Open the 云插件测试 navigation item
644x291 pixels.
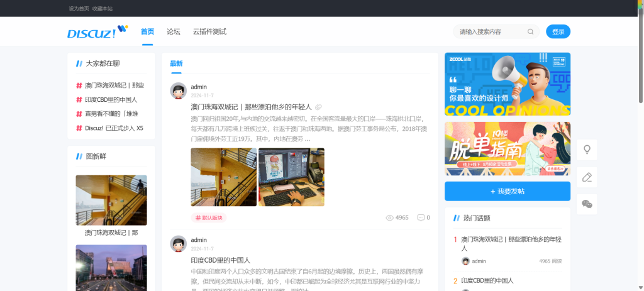coord(209,31)
